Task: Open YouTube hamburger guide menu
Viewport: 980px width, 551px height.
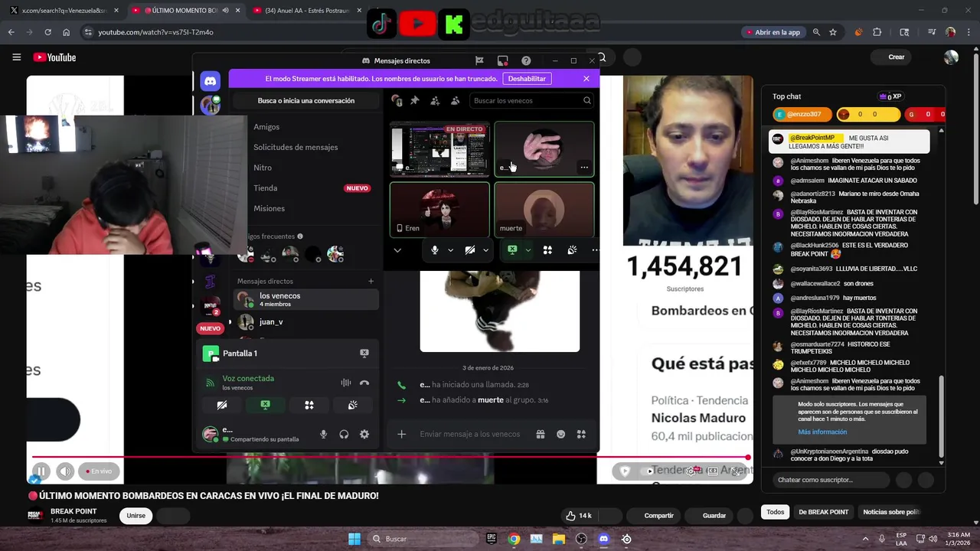Action: 16,57
